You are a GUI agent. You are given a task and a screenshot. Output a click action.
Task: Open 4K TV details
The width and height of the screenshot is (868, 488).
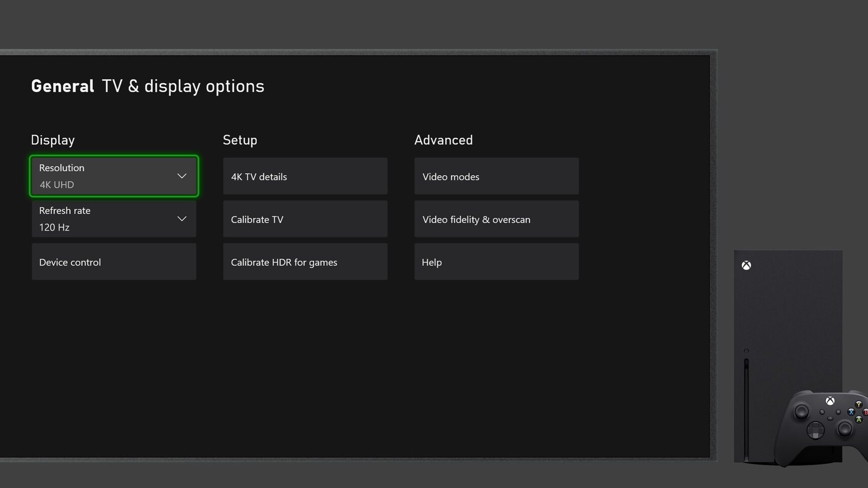(x=305, y=177)
